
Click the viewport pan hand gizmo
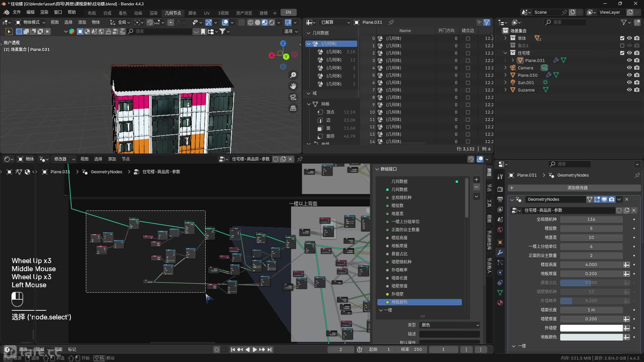pyautogui.click(x=293, y=86)
